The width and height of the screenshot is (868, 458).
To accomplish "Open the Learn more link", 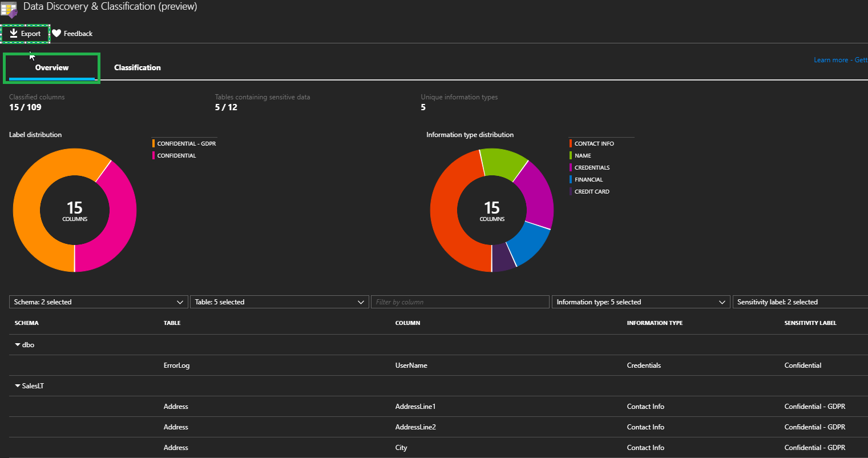I will (830, 60).
